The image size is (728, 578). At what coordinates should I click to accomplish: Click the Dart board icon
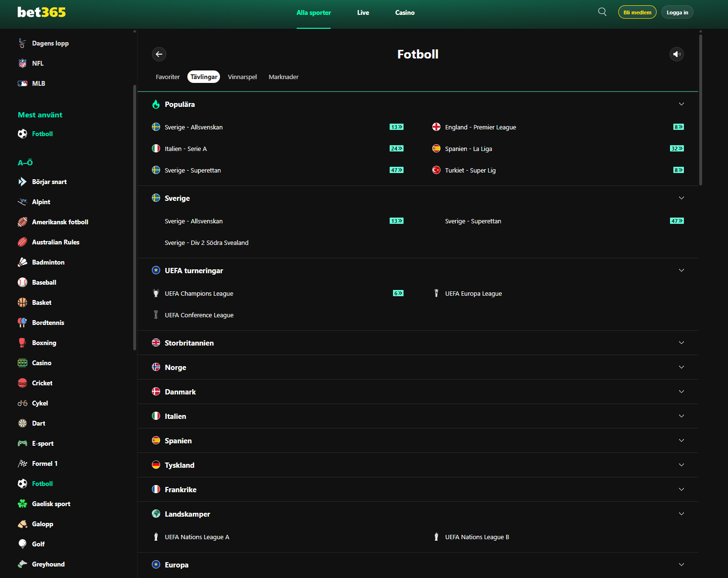click(23, 423)
